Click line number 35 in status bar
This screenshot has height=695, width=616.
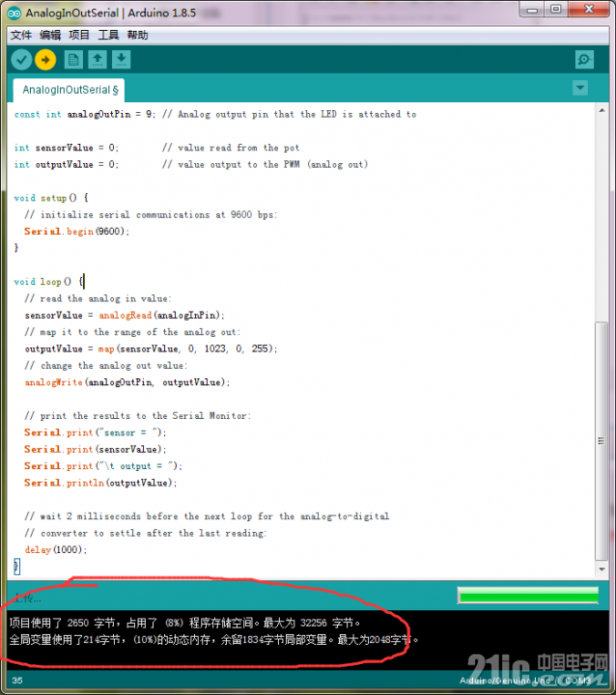tap(17, 681)
